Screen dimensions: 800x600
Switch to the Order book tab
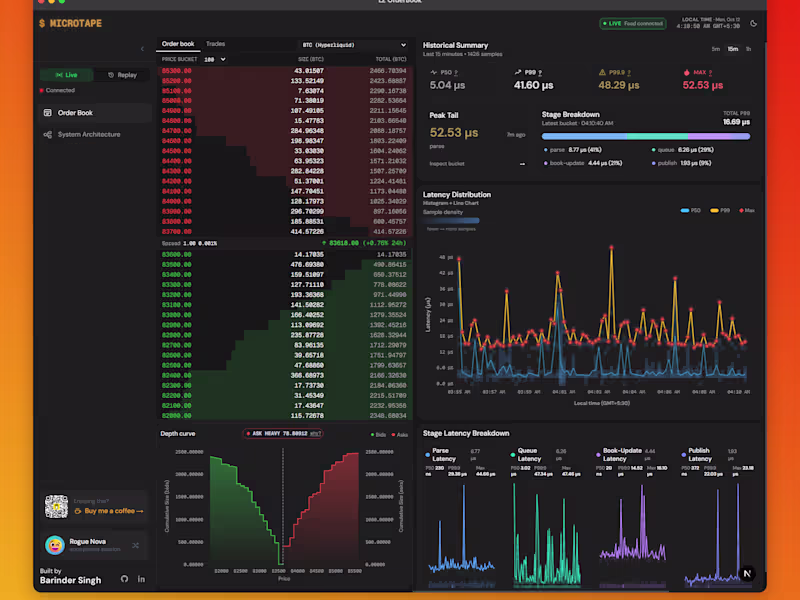178,44
